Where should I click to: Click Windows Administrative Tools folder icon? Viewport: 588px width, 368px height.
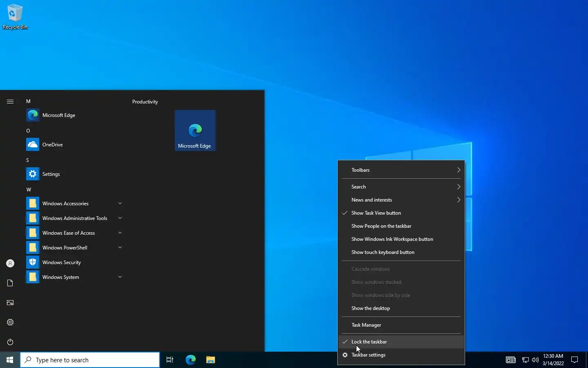33,218
